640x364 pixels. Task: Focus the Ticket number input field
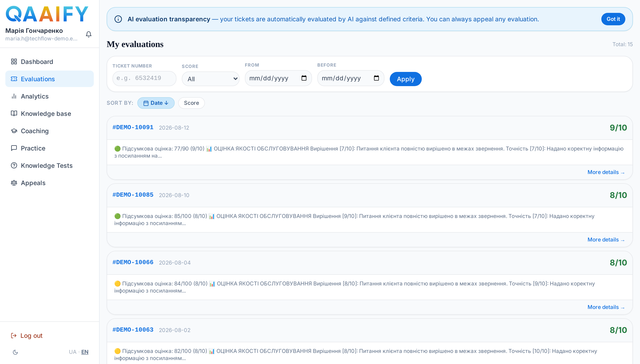(x=144, y=78)
